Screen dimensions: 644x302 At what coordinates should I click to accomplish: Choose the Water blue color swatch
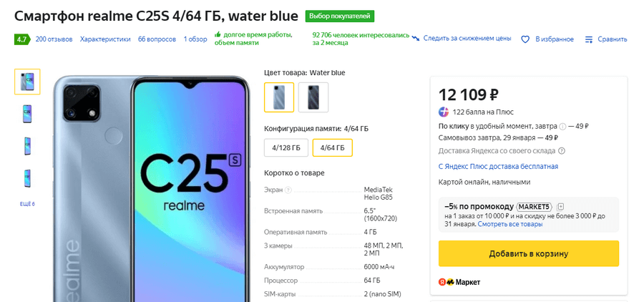(x=279, y=97)
